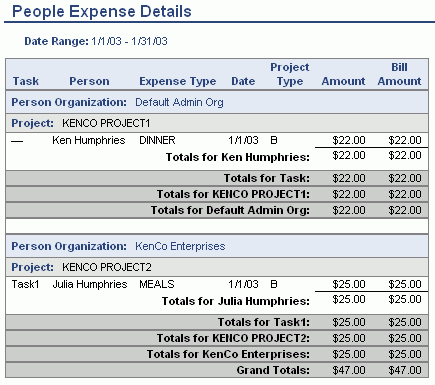This screenshot has width=435, height=385.
Task: Click the Totals for Default Admin Org label
Action: click(x=230, y=210)
